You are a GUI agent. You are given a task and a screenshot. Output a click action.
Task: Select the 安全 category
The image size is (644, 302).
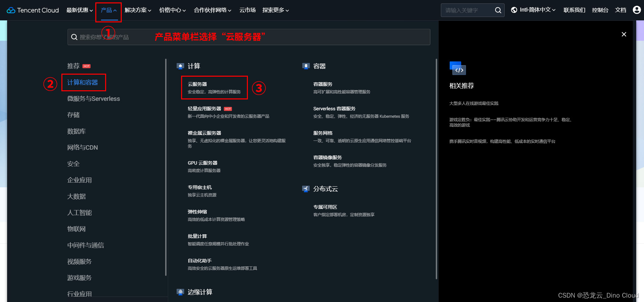point(73,164)
